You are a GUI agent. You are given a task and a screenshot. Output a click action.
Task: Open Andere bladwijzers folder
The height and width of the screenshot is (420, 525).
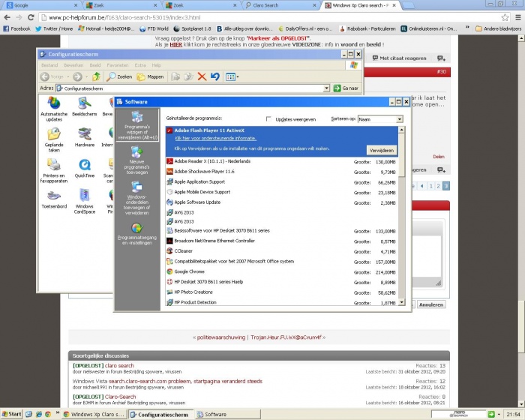498,28
